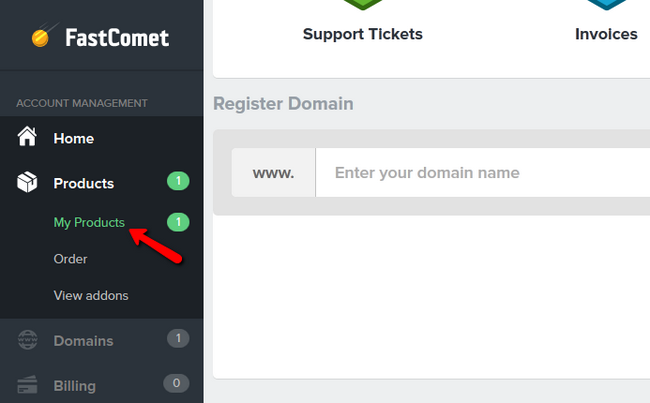Click the green Support Tickets icon

pyautogui.click(x=363, y=5)
